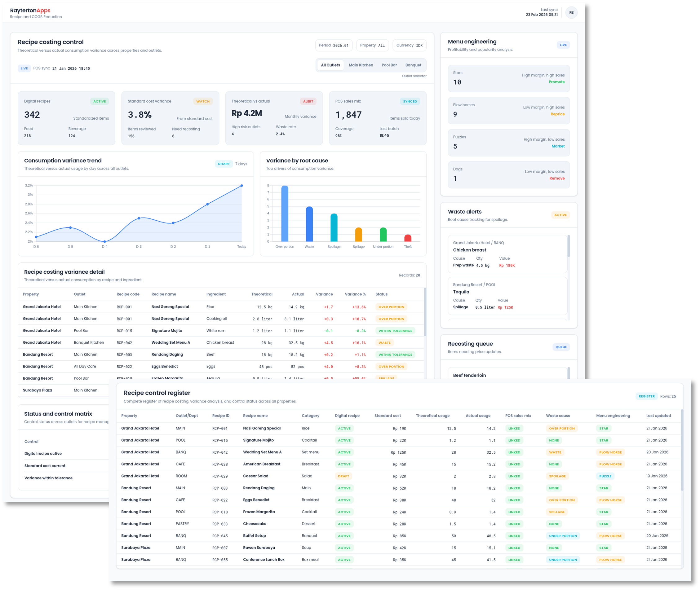The image size is (700, 590).
Task: Open the Property All filter
Action: [x=372, y=46]
